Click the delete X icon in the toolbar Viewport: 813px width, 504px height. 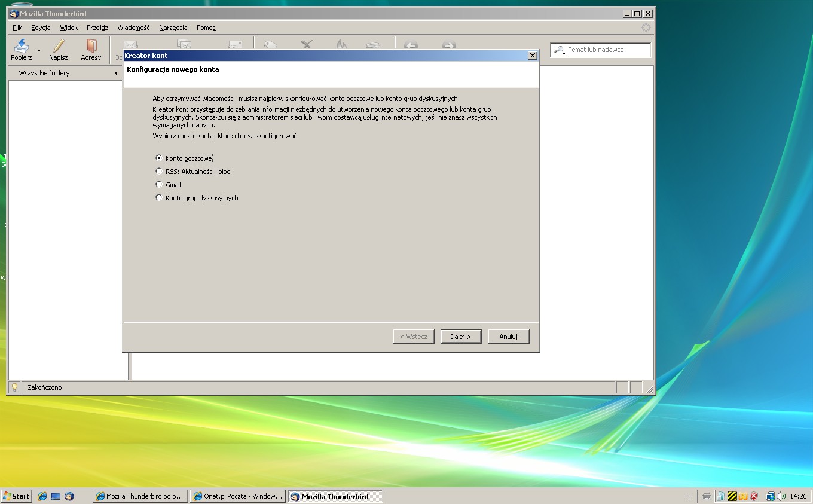click(x=307, y=44)
